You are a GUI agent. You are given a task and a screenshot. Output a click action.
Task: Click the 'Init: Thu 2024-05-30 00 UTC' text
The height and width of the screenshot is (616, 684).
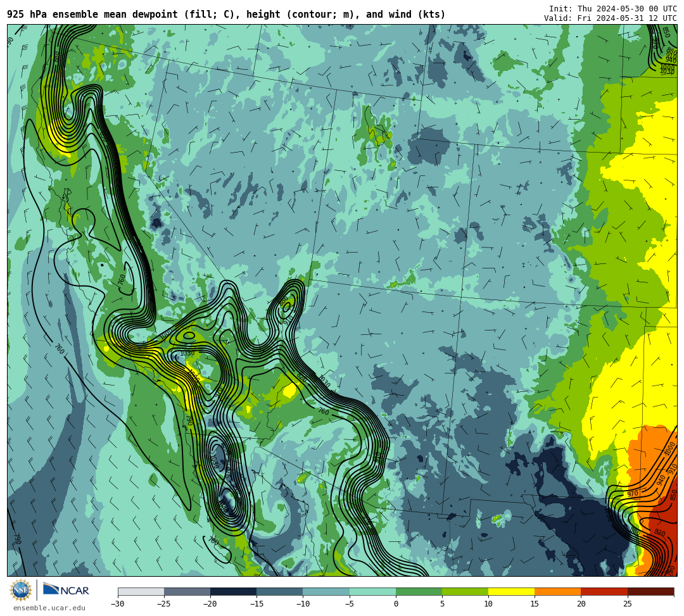(x=613, y=9)
